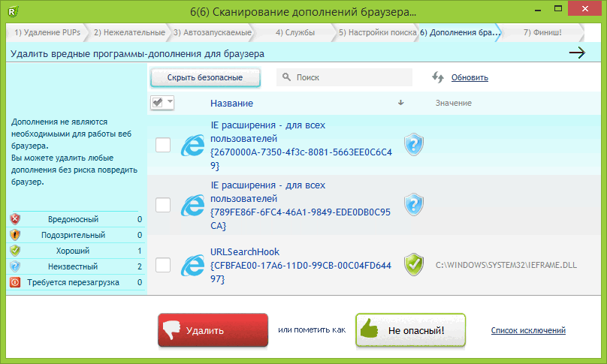
Task: Click the next arrow icon at top right
Action: pyautogui.click(x=576, y=53)
